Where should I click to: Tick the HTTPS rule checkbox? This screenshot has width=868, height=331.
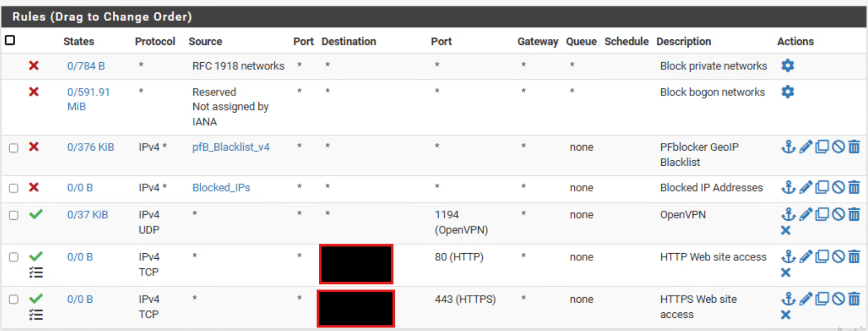click(x=14, y=300)
